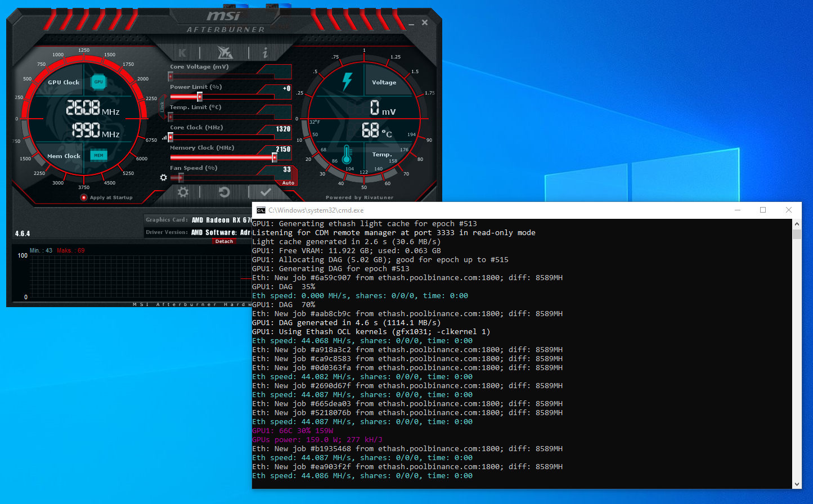Image resolution: width=813 pixels, height=504 pixels.
Task: Click the Power Limit (%) slider handle
Action: tap(199, 97)
